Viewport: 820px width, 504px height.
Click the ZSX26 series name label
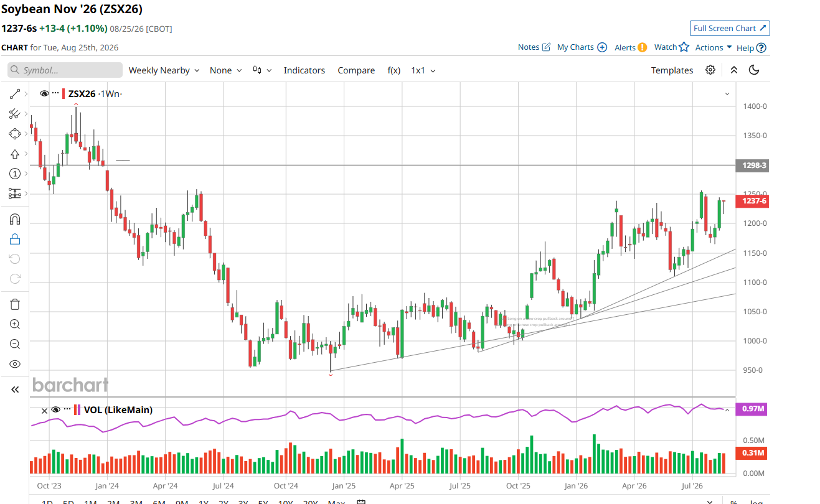[x=82, y=94]
